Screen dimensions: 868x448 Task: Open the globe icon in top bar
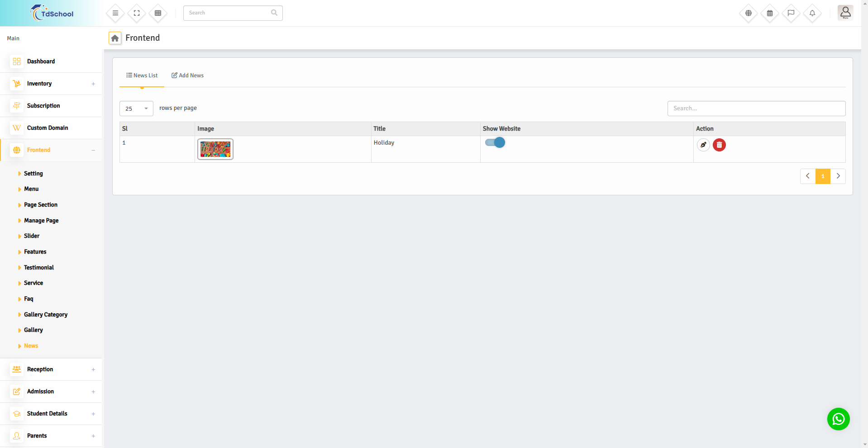(749, 13)
